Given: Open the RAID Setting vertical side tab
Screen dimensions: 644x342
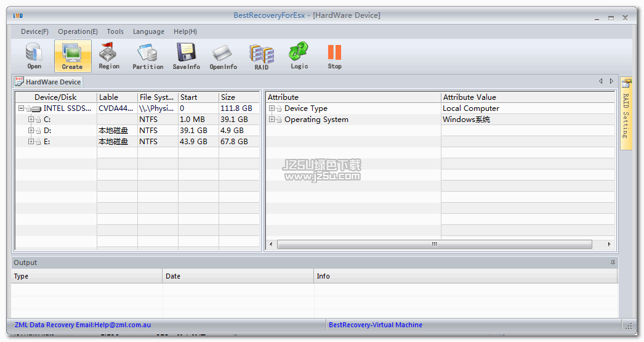Looking at the screenshot, I should [626, 113].
